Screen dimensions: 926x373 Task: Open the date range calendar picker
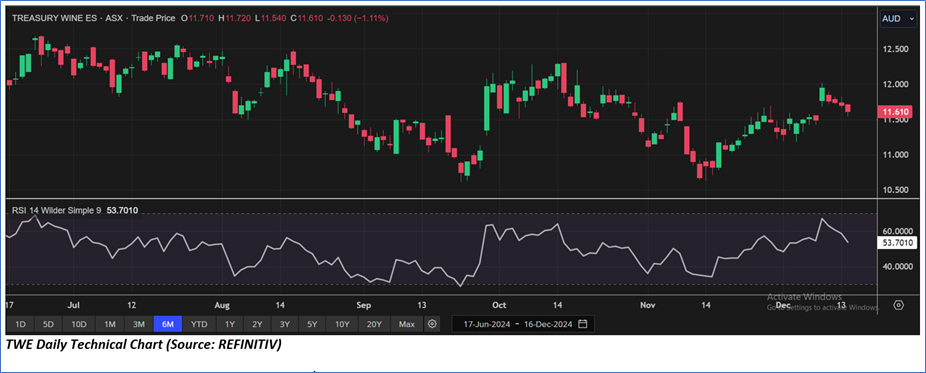tap(583, 324)
